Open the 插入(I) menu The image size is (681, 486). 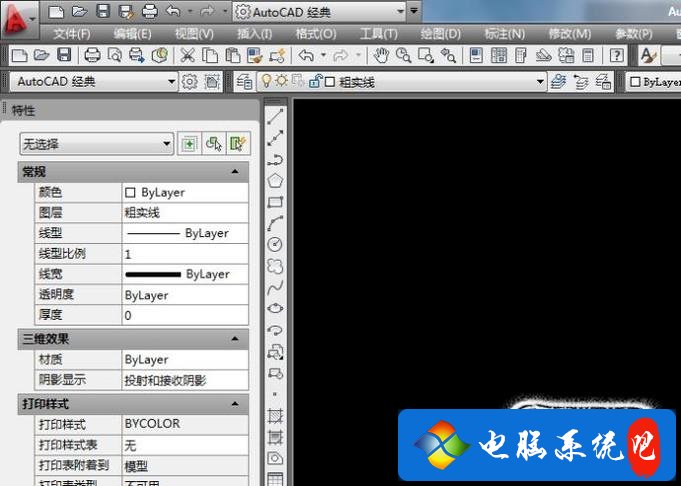pyautogui.click(x=255, y=34)
